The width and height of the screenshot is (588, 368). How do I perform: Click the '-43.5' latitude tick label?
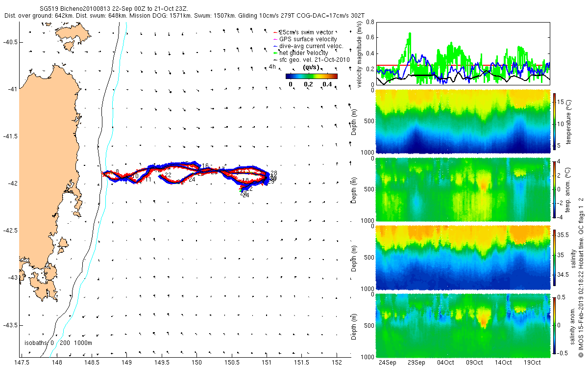[10, 325]
